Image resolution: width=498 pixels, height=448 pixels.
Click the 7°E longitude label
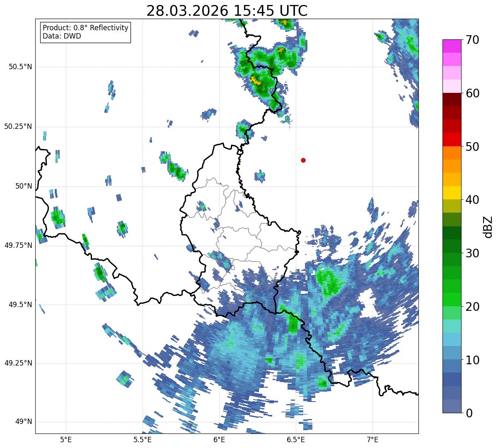point(372,439)
